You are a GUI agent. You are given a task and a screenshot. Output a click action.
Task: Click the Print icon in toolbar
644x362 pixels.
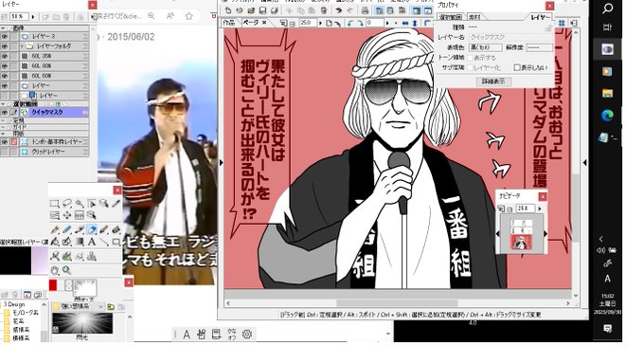365,10
